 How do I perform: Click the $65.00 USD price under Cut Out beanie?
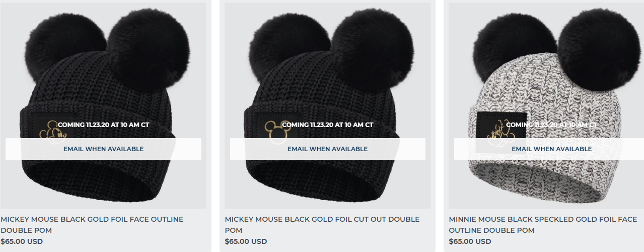point(246,241)
